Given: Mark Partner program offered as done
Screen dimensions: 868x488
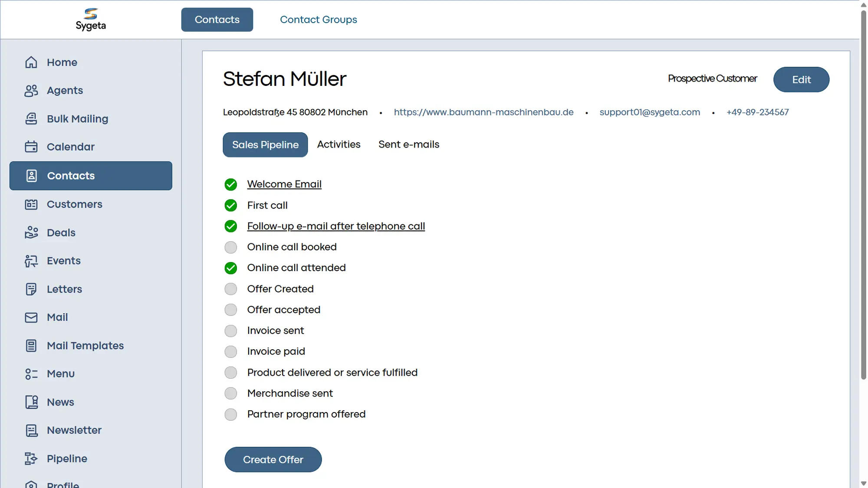Looking at the screenshot, I should [x=230, y=414].
